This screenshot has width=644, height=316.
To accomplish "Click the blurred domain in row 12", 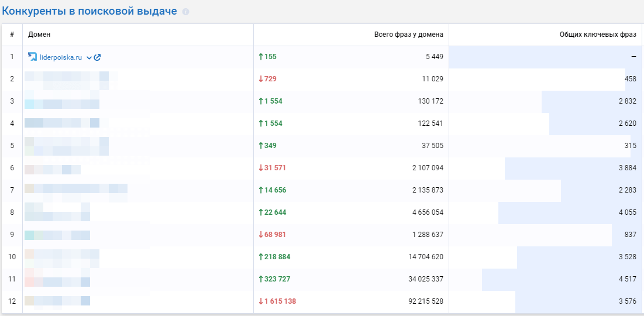I will click(57, 302).
